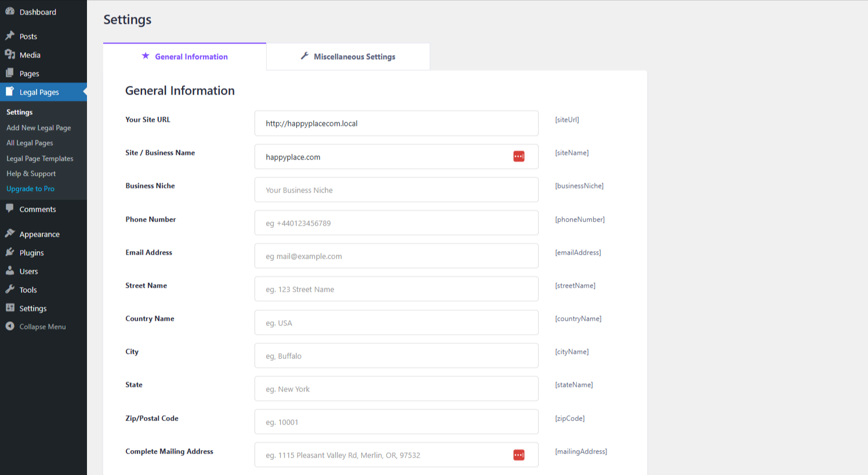Select the General Information tab
The image size is (868, 475).
(x=184, y=56)
